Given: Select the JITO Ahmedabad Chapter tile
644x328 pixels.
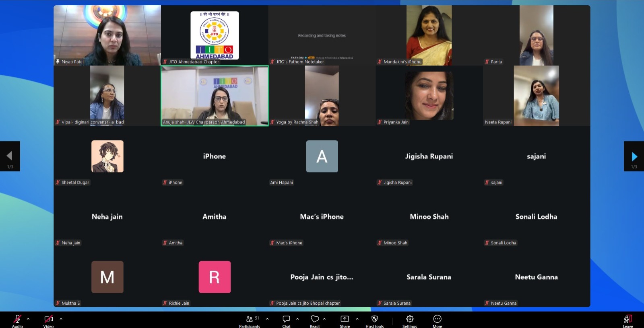Looking at the screenshot, I should pos(215,35).
